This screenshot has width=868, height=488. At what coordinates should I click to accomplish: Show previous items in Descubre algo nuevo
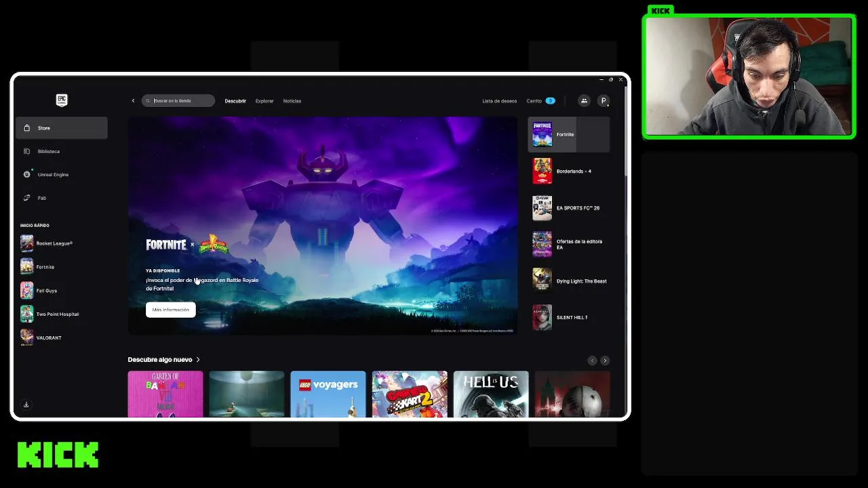click(x=592, y=361)
